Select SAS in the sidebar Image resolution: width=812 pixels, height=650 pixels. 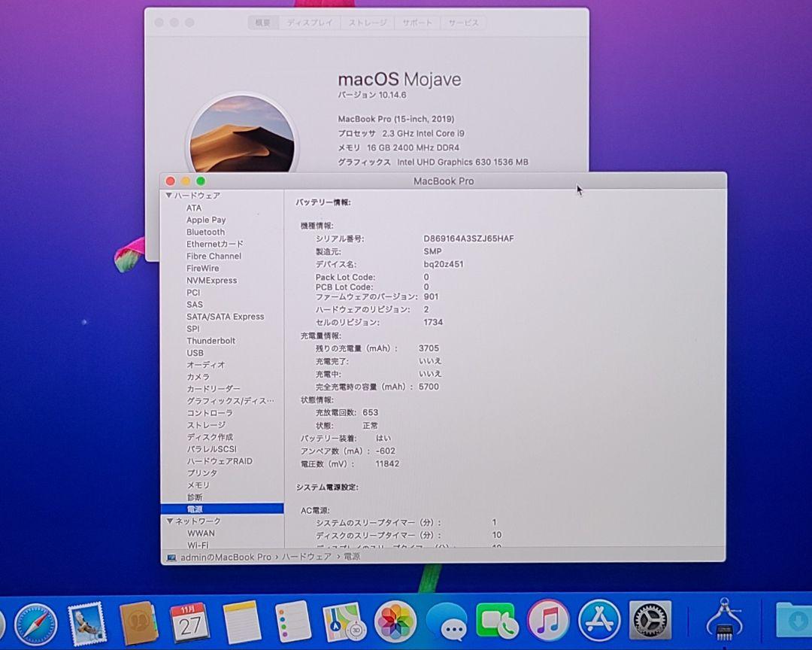pyautogui.click(x=195, y=304)
